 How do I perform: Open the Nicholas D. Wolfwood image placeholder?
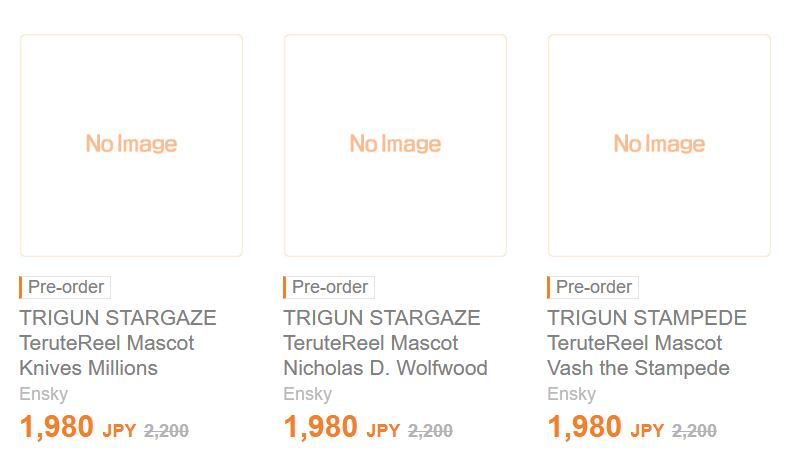tap(395, 146)
